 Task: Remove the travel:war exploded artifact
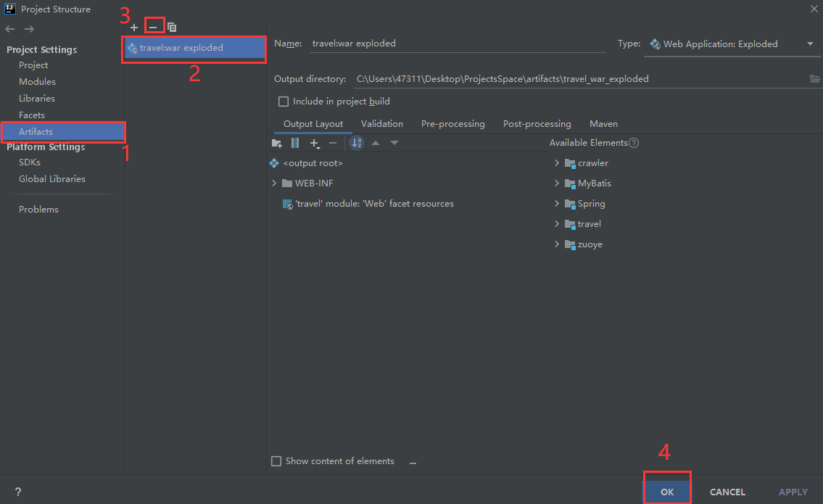[x=153, y=26]
